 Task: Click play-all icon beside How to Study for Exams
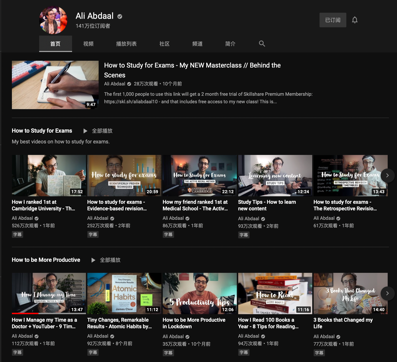[85, 131]
